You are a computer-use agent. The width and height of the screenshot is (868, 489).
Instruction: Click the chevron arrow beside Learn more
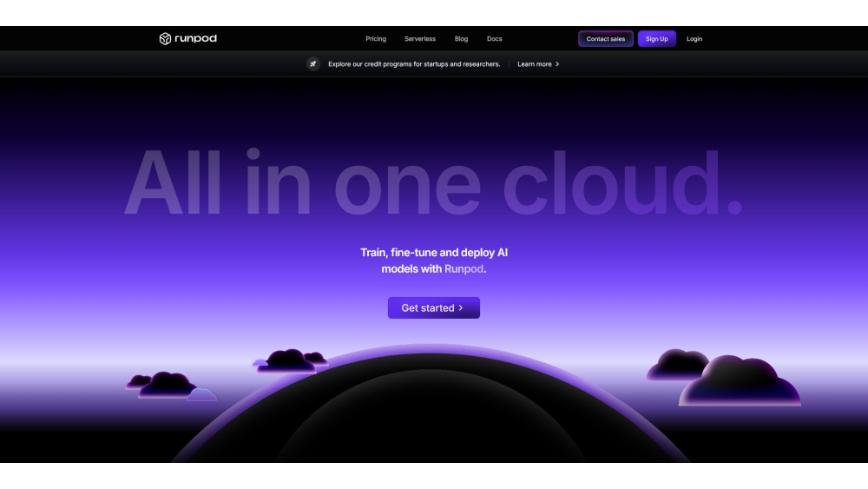click(x=557, y=64)
